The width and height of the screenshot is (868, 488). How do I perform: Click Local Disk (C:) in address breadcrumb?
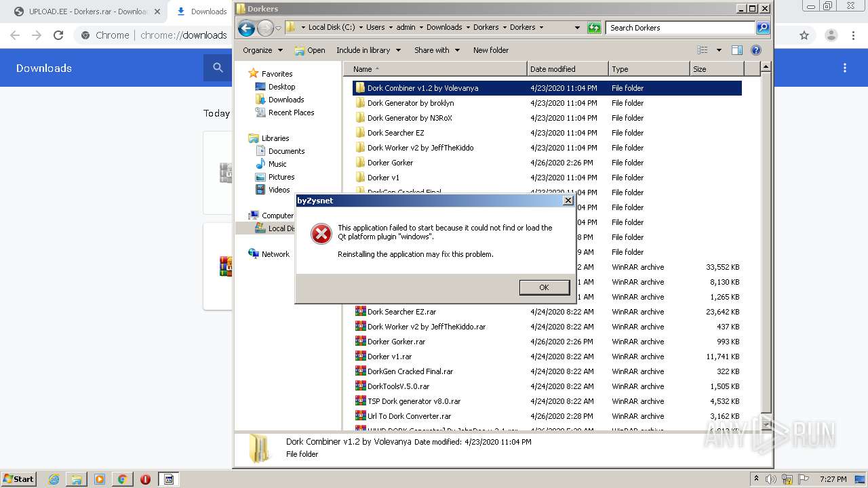pyautogui.click(x=331, y=28)
